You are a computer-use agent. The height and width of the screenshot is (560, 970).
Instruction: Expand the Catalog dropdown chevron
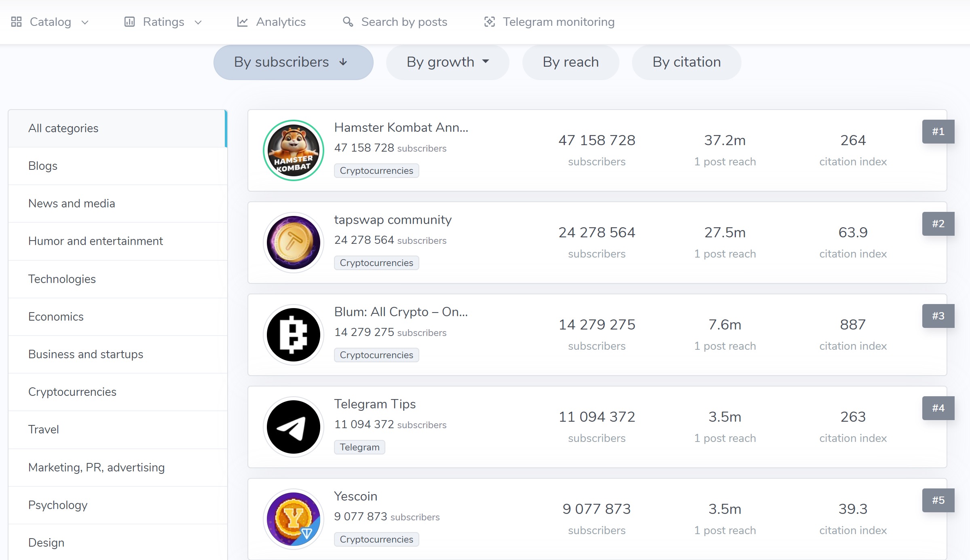[85, 22]
